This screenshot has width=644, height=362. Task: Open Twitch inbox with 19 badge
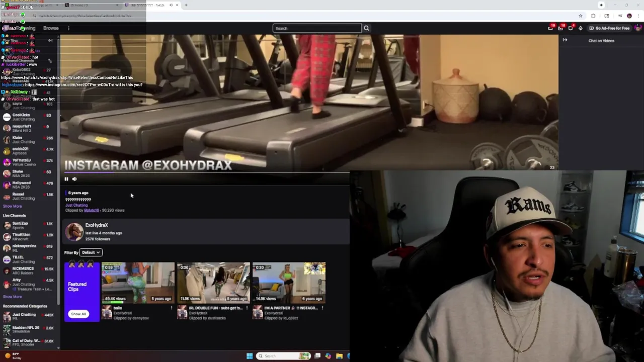pos(550,28)
